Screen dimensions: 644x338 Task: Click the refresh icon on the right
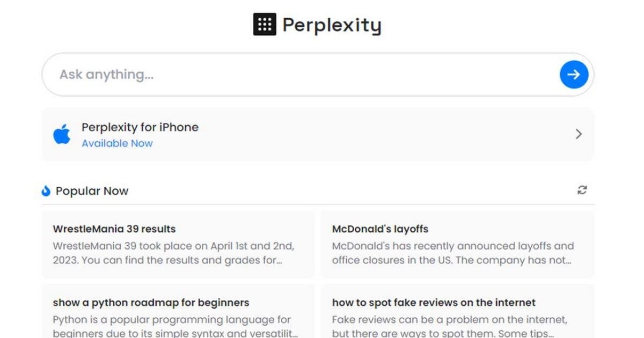coord(583,190)
